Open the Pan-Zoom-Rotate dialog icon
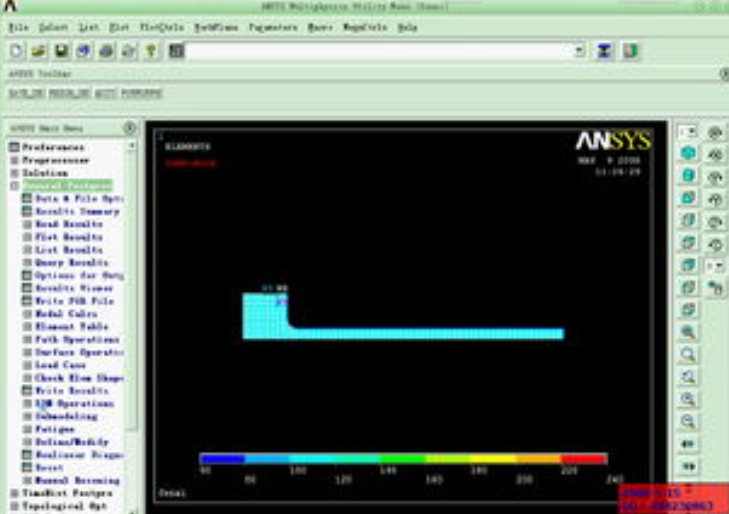This screenshot has width=729, height=514. tap(84, 51)
